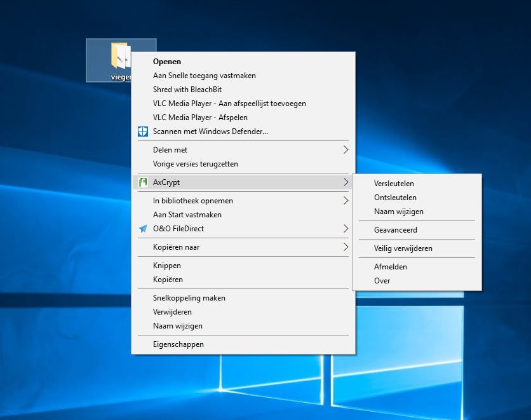Expand the O&O FileDirect submenu arrow
The image size is (531, 420).
[346, 229]
